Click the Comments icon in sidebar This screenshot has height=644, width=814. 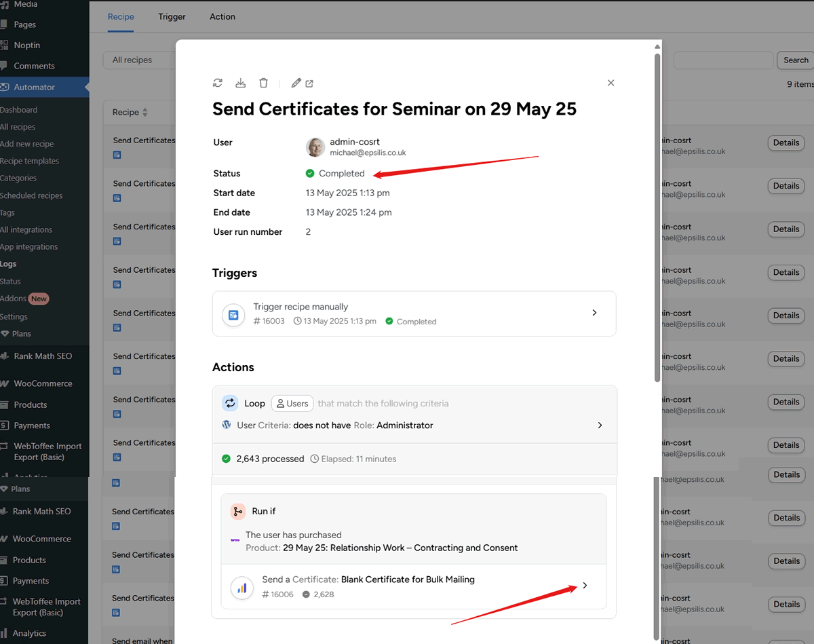coord(5,66)
